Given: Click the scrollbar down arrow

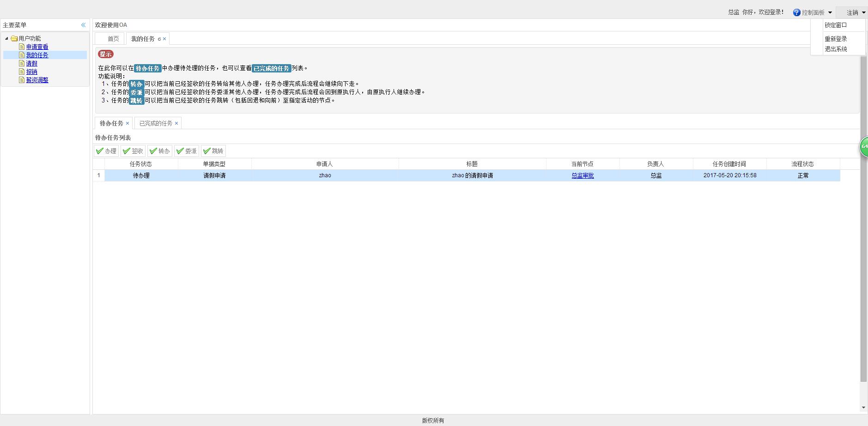Looking at the screenshot, I should pyautogui.click(x=863, y=408).
